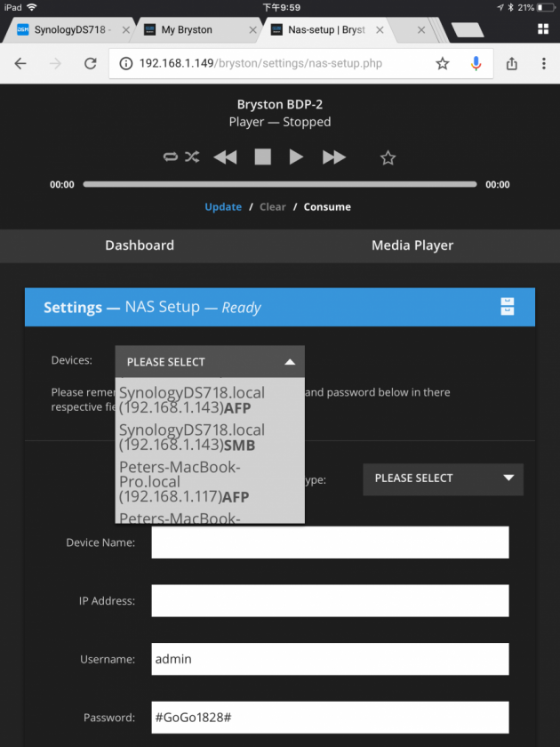This screenshot has width=560, height=747.
Task: Choose SynologyDS718.local (192.168.1.143) SMB
Action: (x=210, y=438)
